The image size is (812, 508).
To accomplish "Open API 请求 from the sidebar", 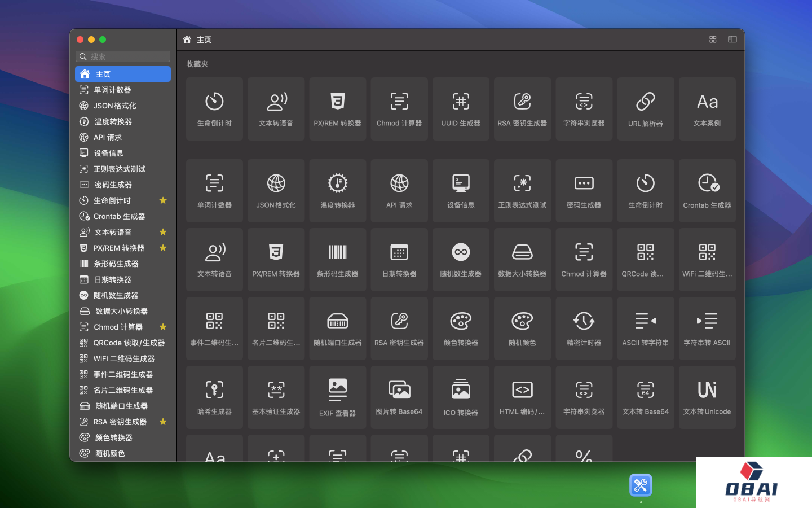I will click(123, 137).
